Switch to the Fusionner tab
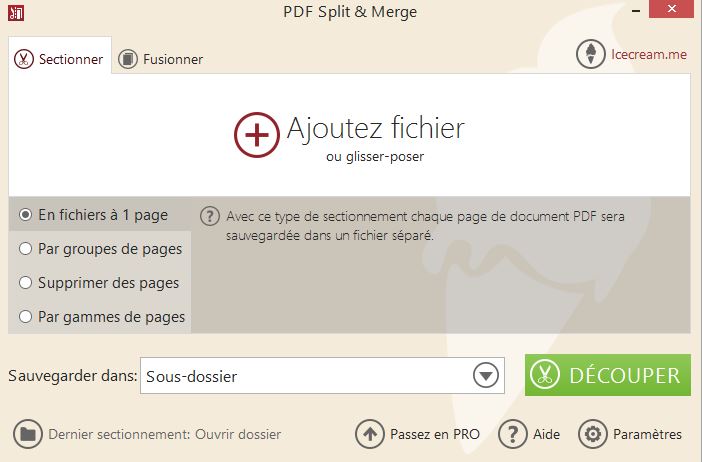The image size is (702, 462). [160, 59]
